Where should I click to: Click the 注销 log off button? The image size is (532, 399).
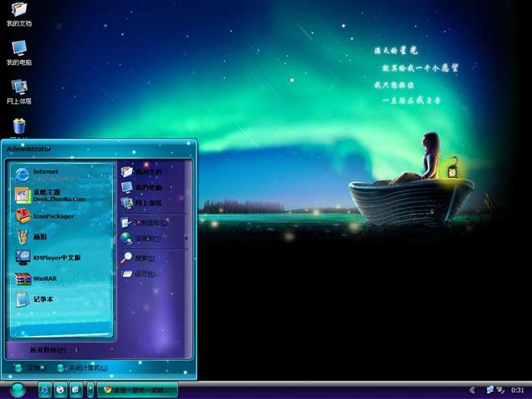[30, 368]
